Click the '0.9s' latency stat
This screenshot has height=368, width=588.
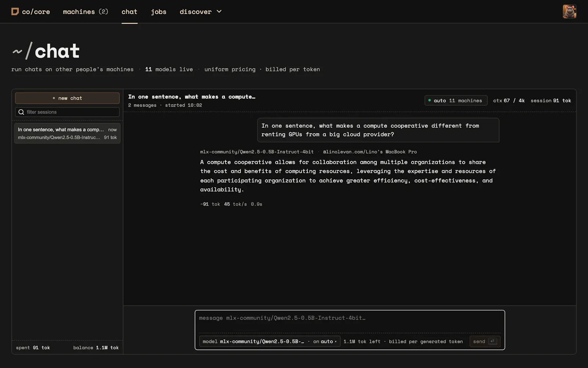coord(257,204)
